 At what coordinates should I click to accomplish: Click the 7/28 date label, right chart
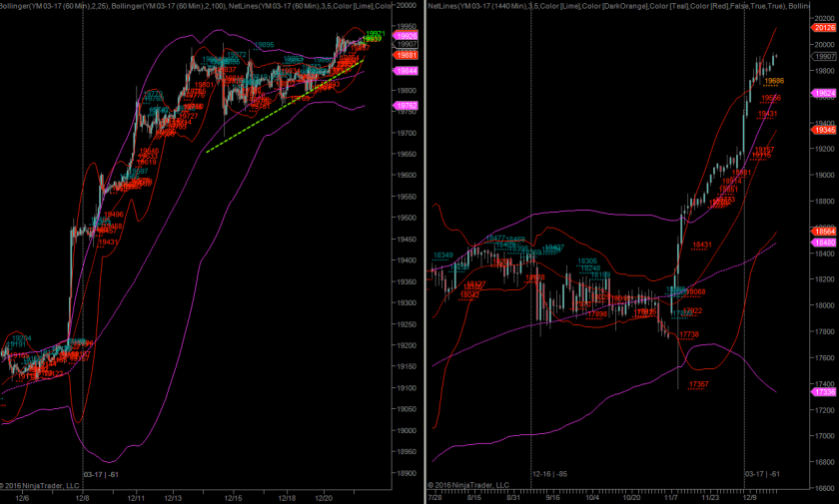[x=435, y=498]
